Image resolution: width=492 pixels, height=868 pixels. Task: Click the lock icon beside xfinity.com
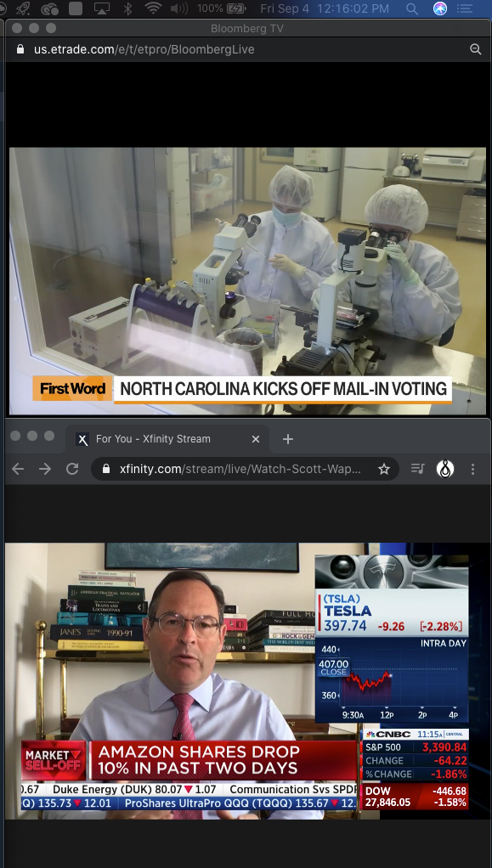tap(106, 470)
